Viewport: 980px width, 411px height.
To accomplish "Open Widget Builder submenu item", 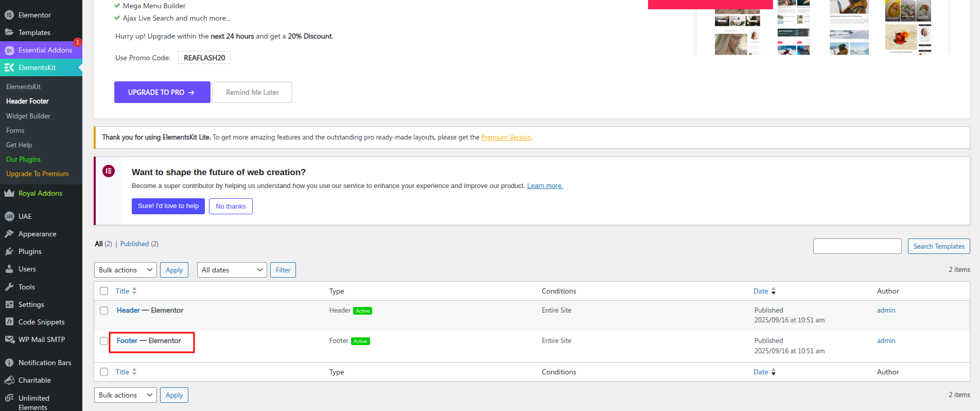I will 28,116.
